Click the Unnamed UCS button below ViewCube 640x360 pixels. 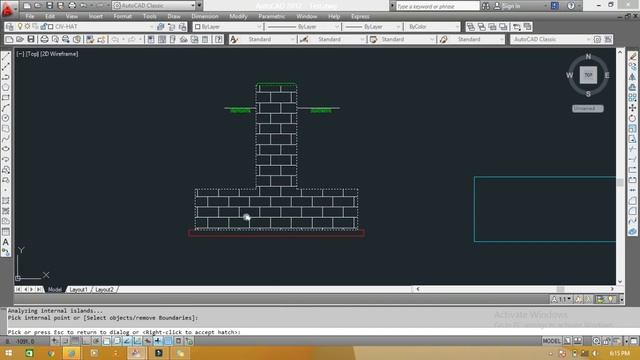tap(588, 109)
